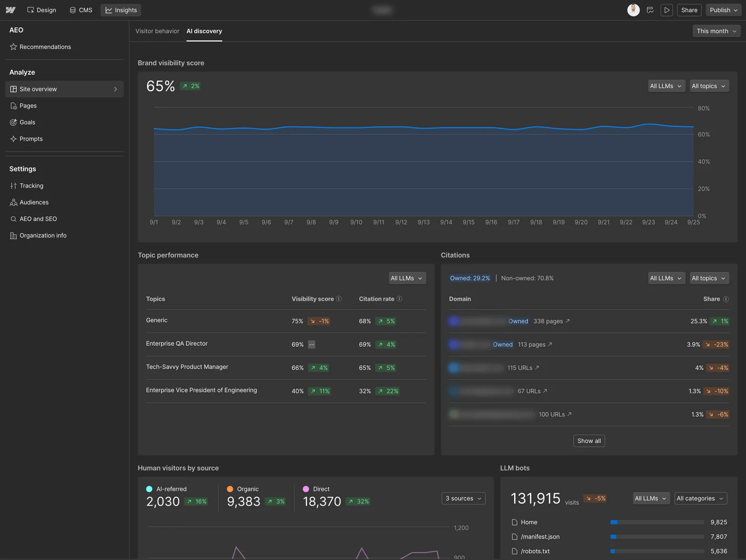Open the This month date dropdown
Image resolution: width=746 pixels, height=560 pixels.
[717, 31]
